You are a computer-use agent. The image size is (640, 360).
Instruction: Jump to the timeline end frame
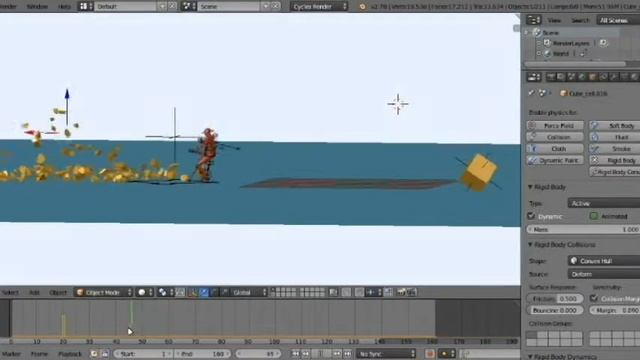347,353
